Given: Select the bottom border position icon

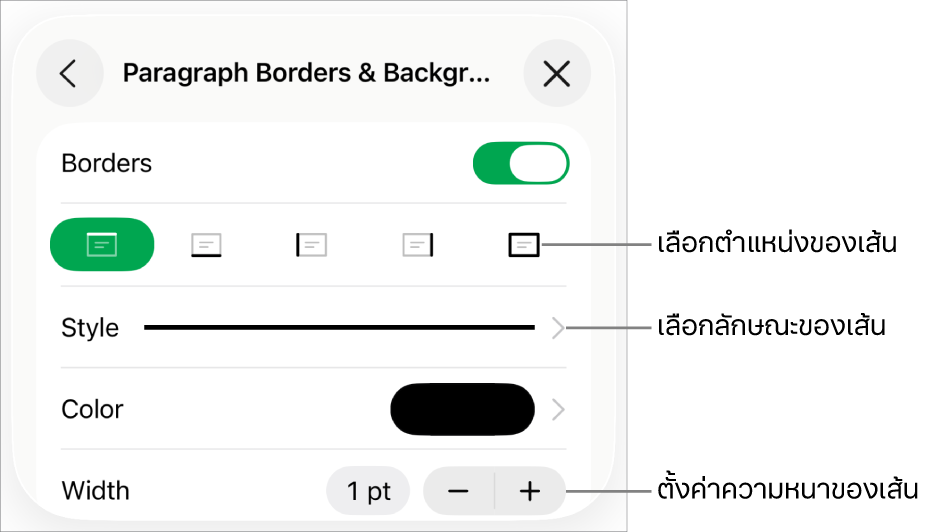Looking at the screenshot, I should 207,244.
